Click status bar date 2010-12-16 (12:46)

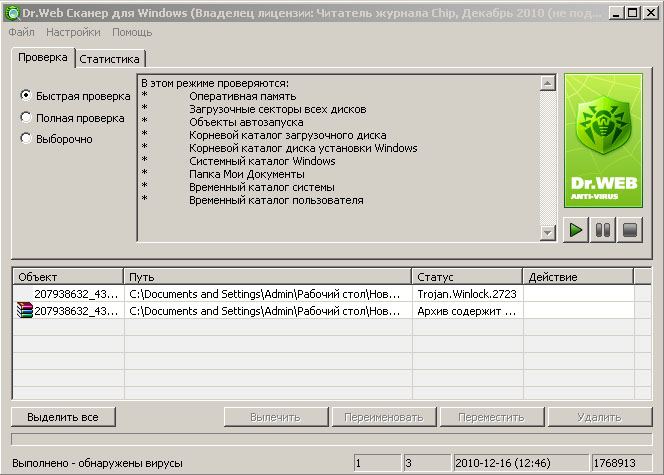coord(520,463)
